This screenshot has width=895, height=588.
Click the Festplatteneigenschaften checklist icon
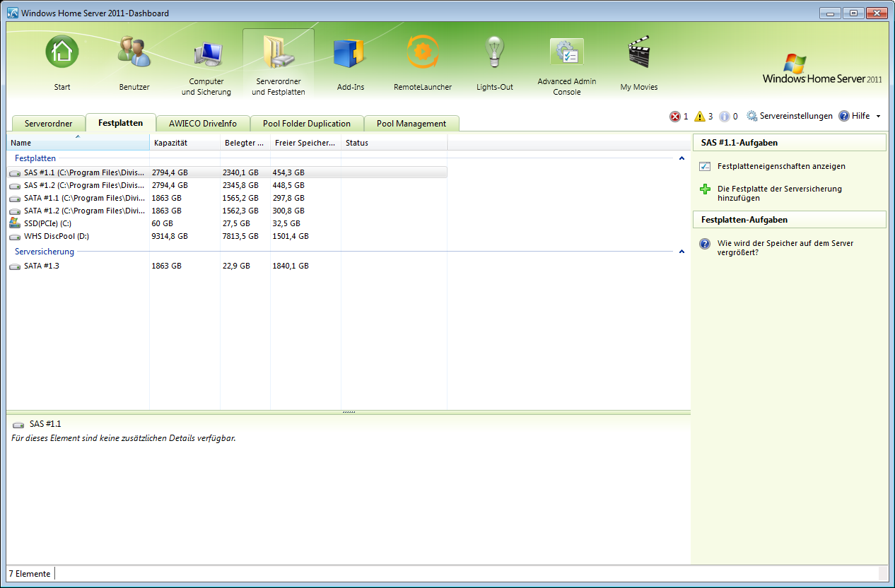click(x=705, y=167)
